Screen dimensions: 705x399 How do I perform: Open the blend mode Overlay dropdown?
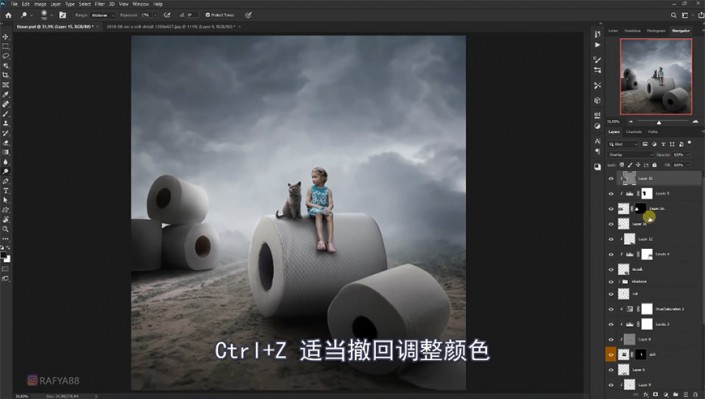(x=630, y=155)
